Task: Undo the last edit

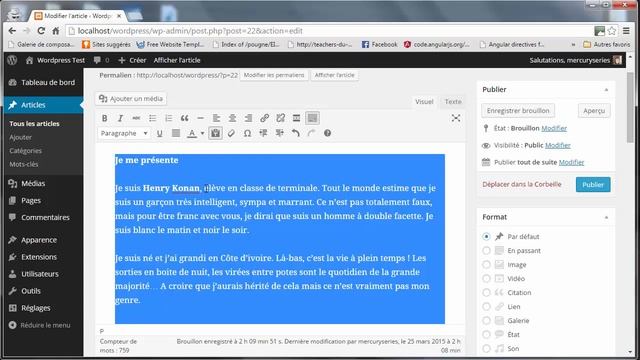Action: [296, 133]
